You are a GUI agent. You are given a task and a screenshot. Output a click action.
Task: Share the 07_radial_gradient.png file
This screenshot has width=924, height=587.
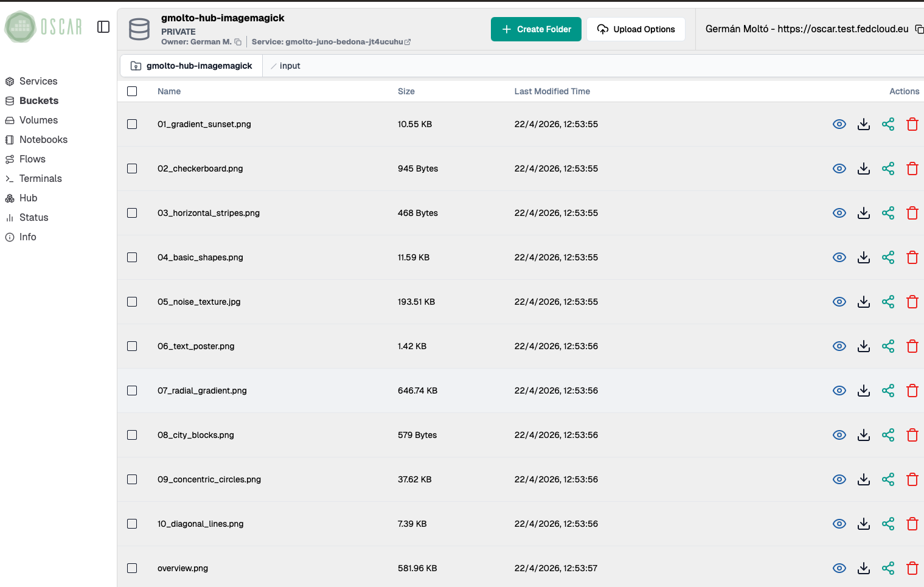point(888,391)
